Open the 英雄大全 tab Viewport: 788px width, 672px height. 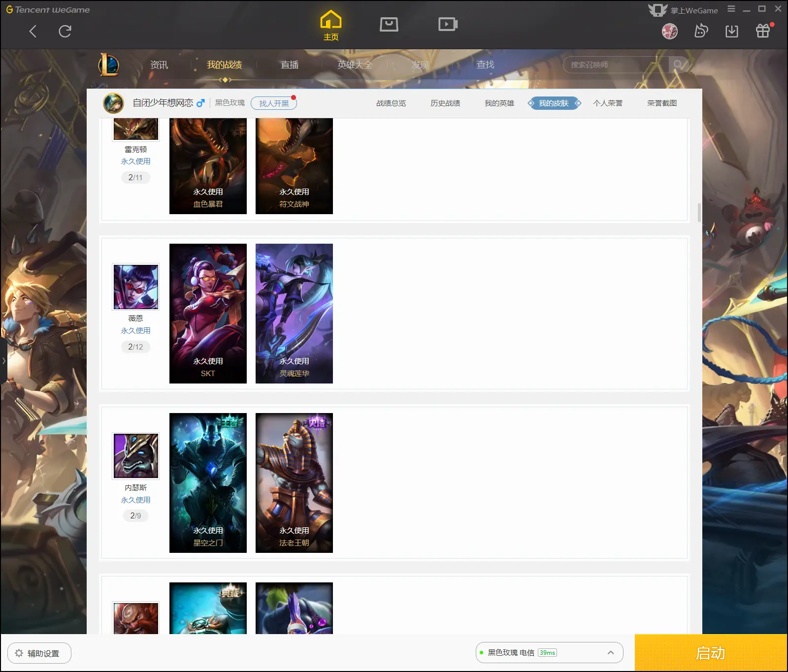click(x=355, y=64)
